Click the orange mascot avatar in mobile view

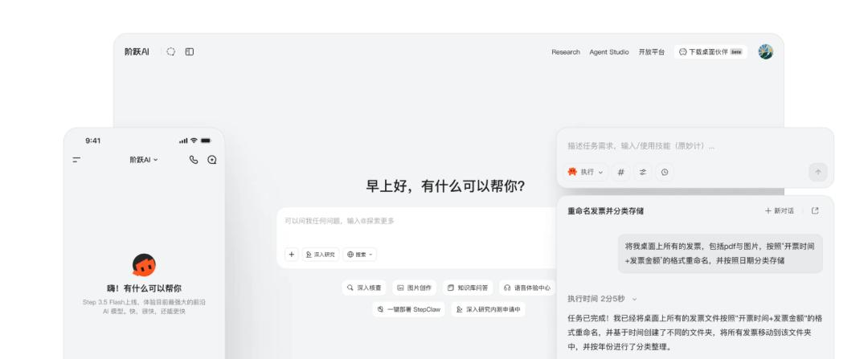pos(144,265)
